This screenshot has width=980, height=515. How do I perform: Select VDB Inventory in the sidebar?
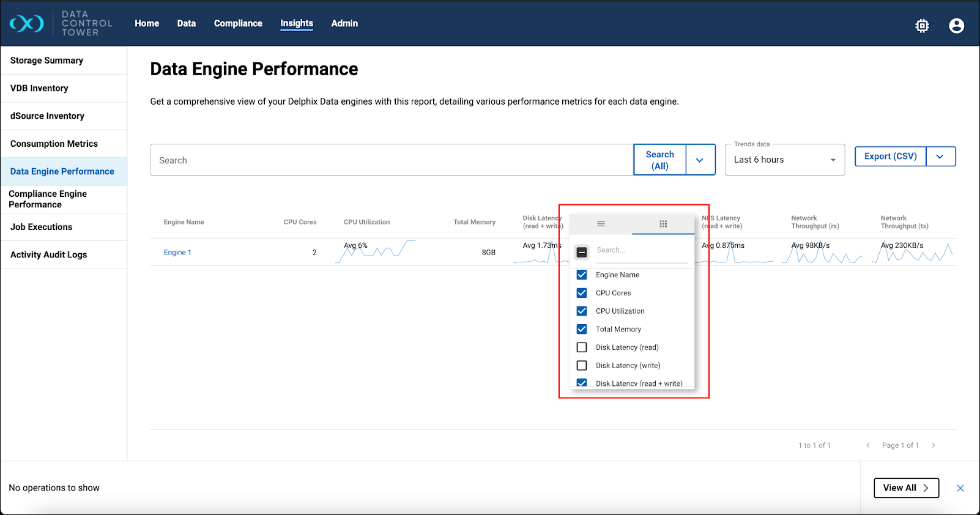[39, 88]
